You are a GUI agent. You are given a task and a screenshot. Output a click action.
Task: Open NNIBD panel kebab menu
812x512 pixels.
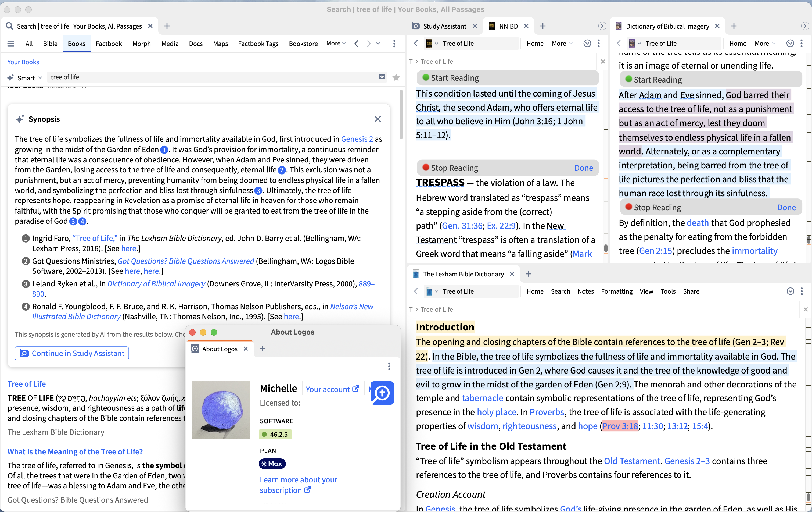click(599, 43)
